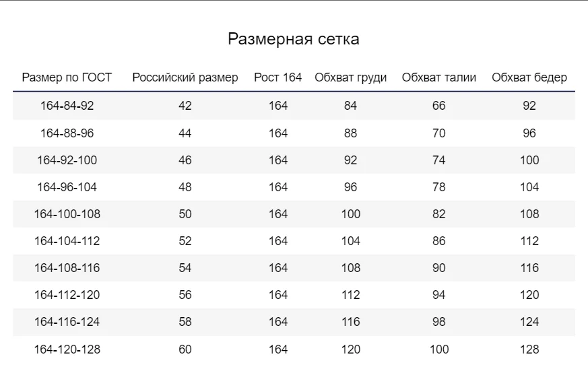The image size is (588, 369).
Task: Click hip value 120 cell
Action: pyautogui.click(x=529, y=295)
